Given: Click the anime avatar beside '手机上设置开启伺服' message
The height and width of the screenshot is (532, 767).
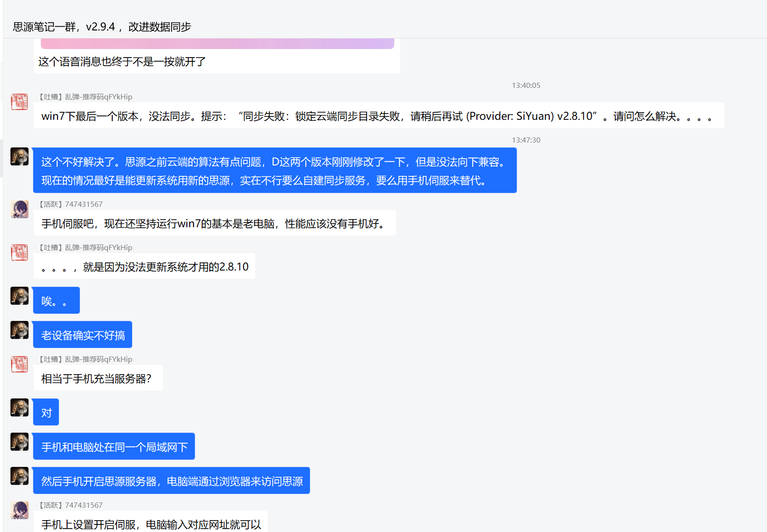Looking at the screenshot, I should pyautogui.click(x=19, y=510).
